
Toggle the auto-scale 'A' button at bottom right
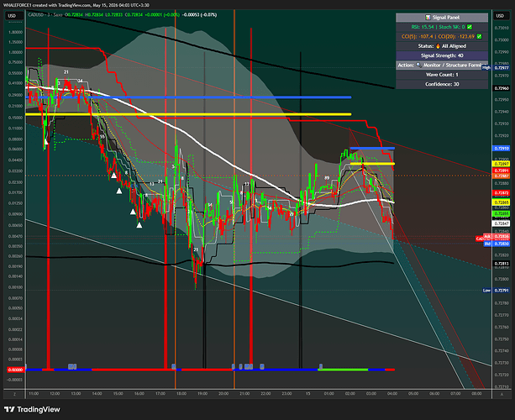[502, 394]
